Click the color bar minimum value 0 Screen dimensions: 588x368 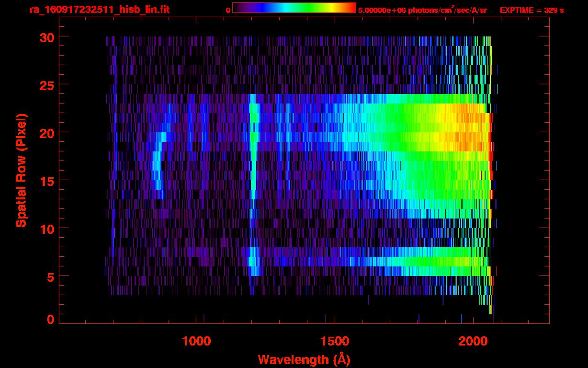pos(228,10)
